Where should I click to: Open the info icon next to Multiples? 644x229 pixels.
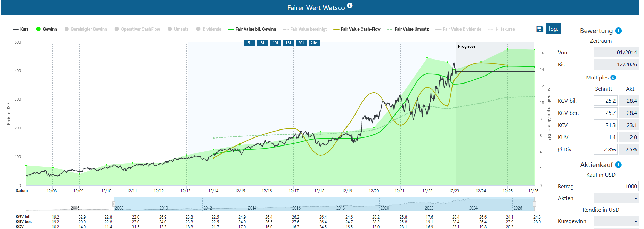tap(613, 77)
